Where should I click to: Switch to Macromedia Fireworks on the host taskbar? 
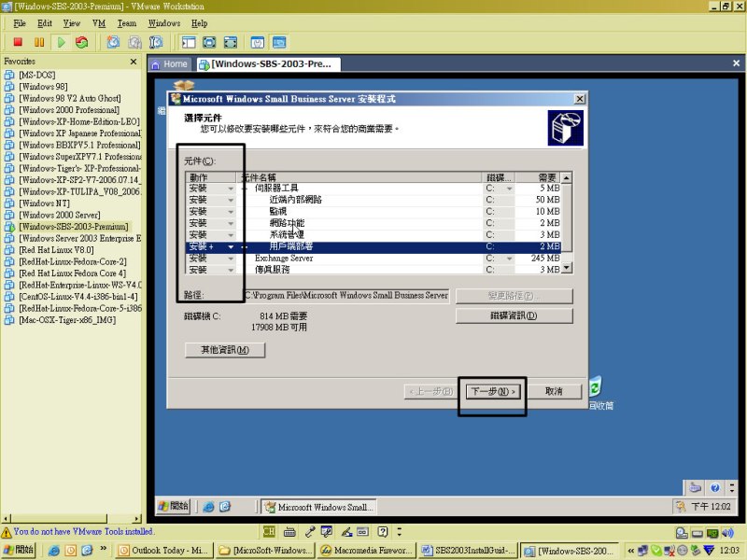[365, 551]
